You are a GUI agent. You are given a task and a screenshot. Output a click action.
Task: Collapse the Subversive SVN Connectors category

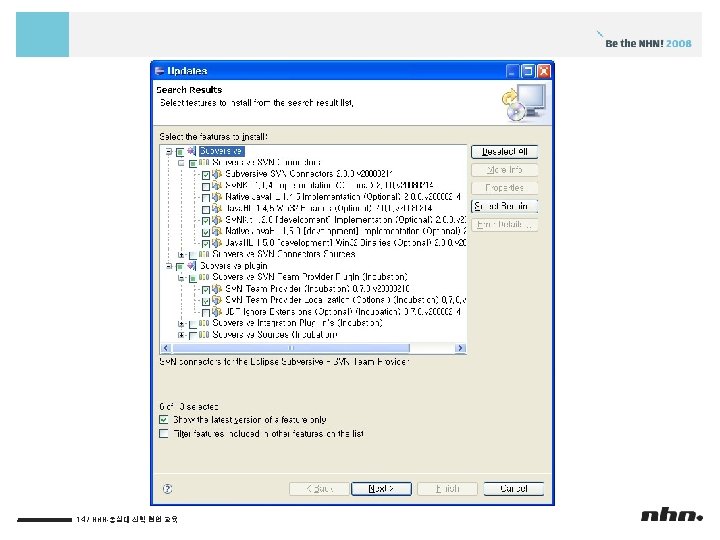pyautogui.click(x=181, y=163)
